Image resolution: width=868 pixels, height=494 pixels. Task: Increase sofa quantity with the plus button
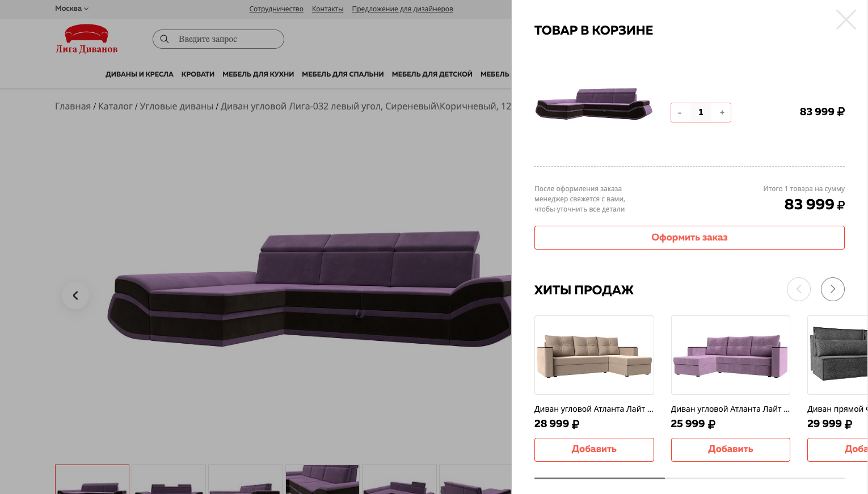722,112
